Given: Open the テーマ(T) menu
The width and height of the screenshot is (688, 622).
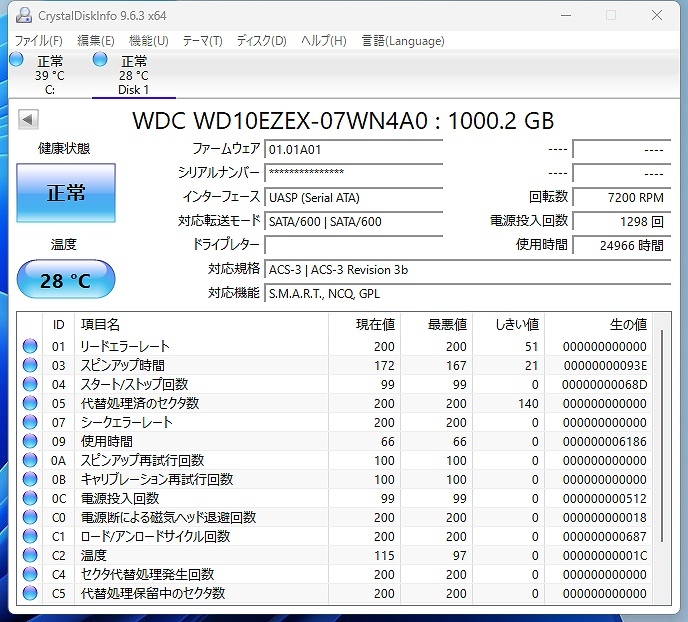Looking at the screenshot, I should point(202,41).
